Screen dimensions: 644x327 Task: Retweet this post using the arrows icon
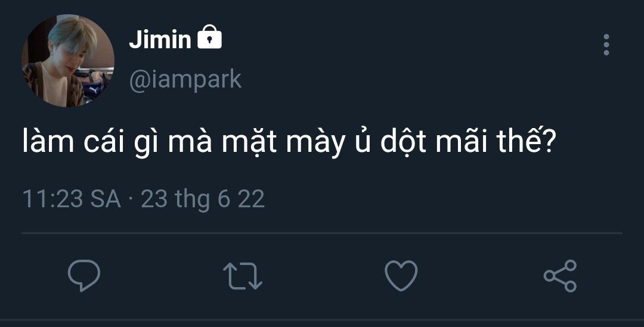(x=242, y=276)
